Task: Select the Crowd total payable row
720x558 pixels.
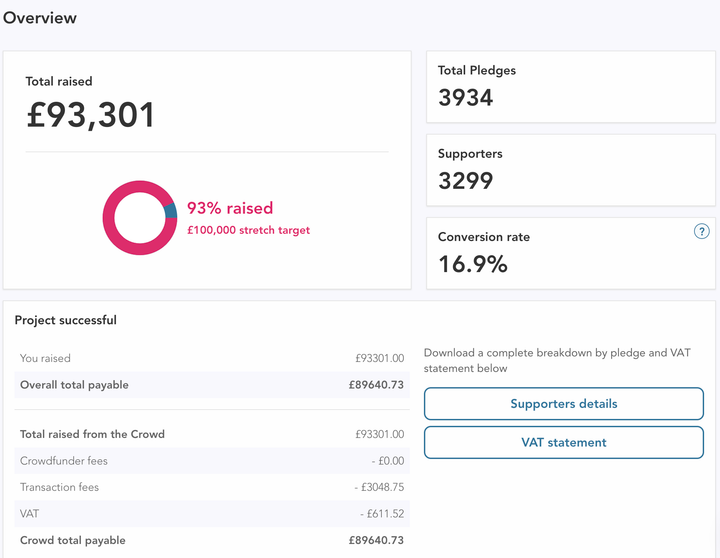Action: pyautogui.click(x=212, y=541)
